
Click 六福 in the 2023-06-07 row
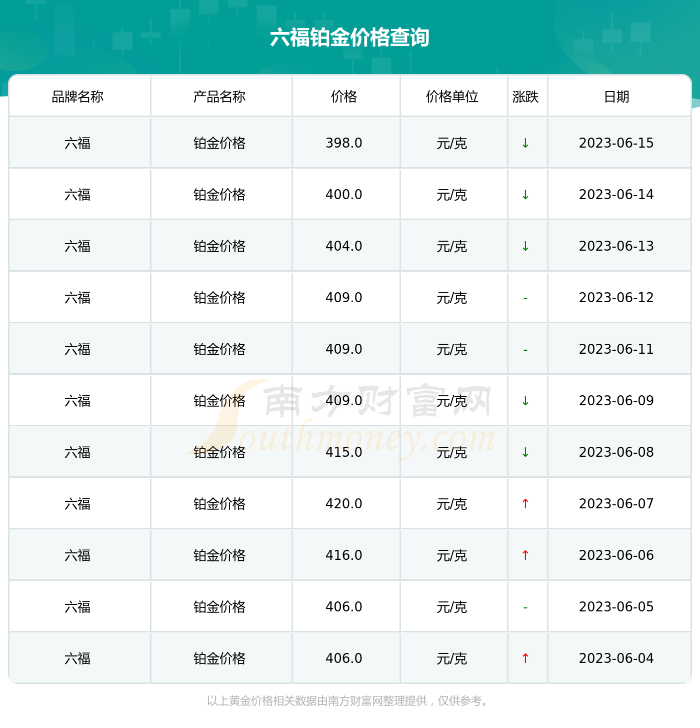[77, 504]
